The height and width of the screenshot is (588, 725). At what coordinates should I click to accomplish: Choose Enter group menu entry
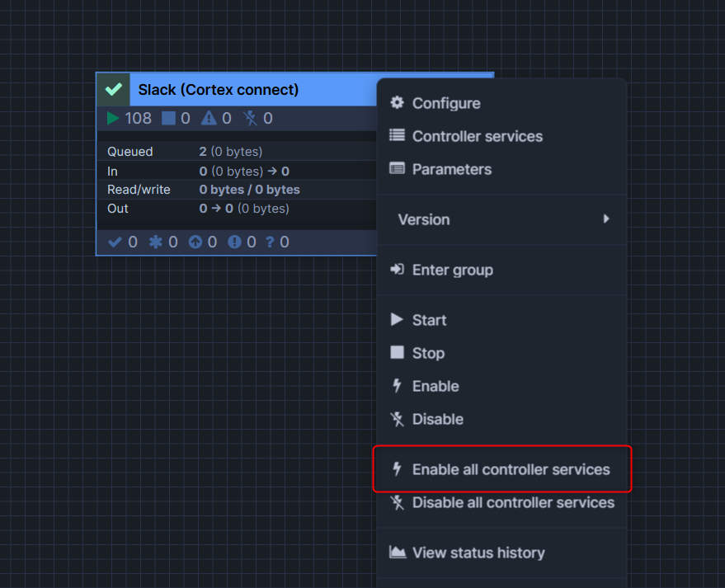pos(501,270)
